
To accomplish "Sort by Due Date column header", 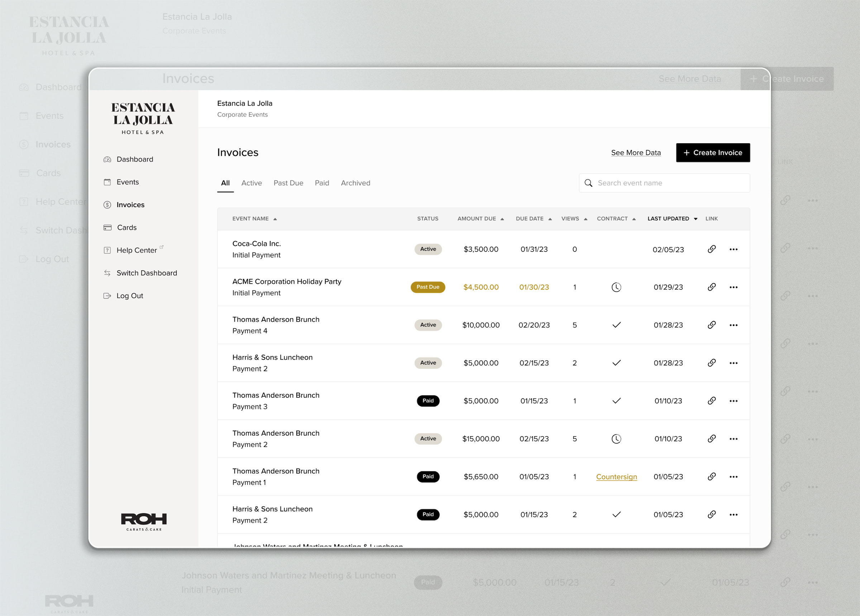I will 530,219.
